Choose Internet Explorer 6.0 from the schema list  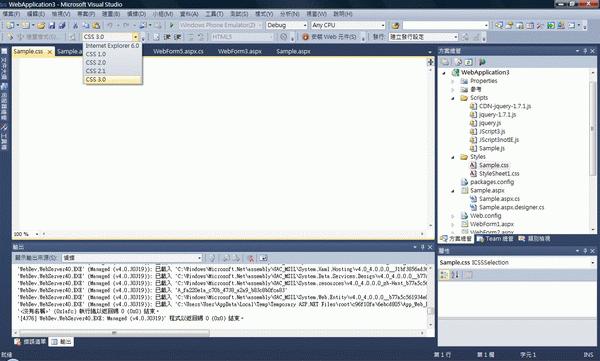112,46
